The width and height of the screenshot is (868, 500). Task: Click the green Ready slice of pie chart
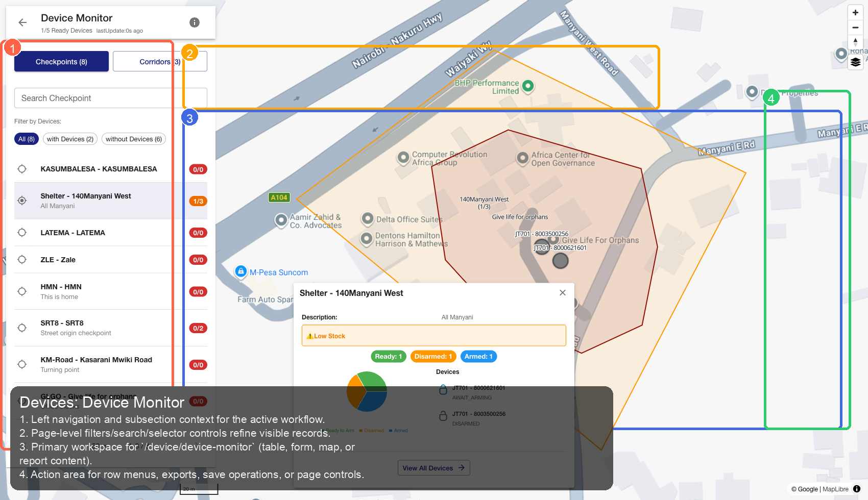coord(373,380)
